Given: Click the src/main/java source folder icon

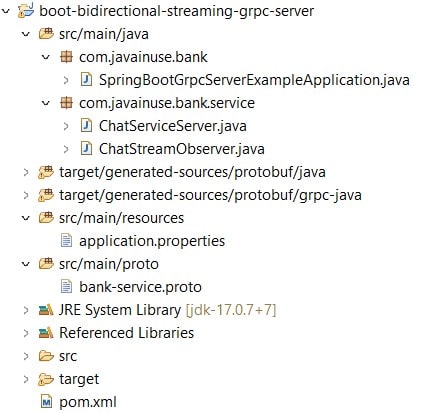Looking at the screenshot, I should tap(46, 34).
